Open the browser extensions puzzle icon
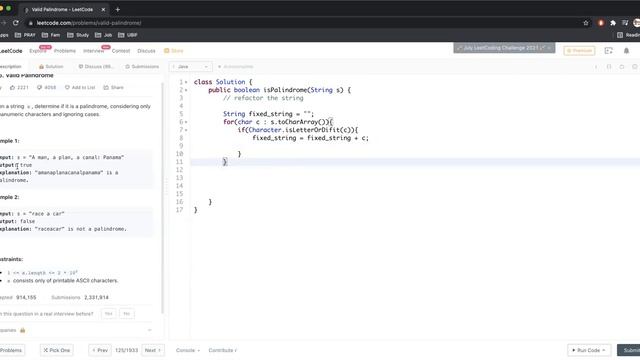 point(613,23)
